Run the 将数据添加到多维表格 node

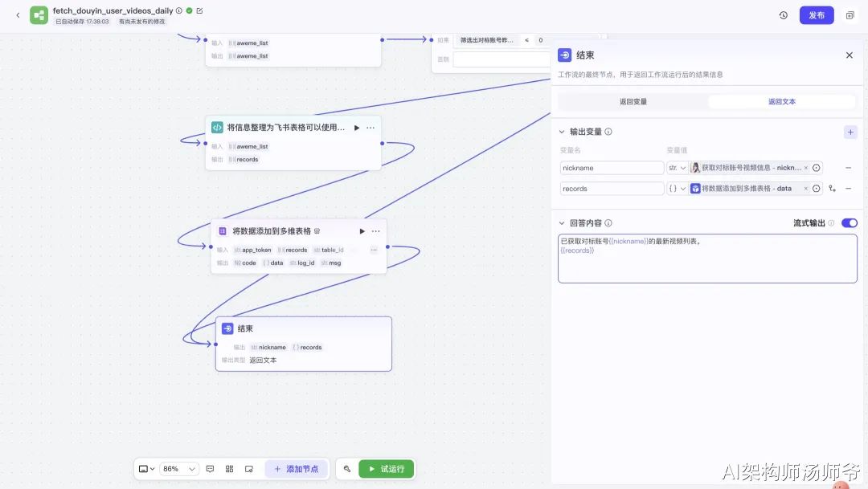(362, 231)
